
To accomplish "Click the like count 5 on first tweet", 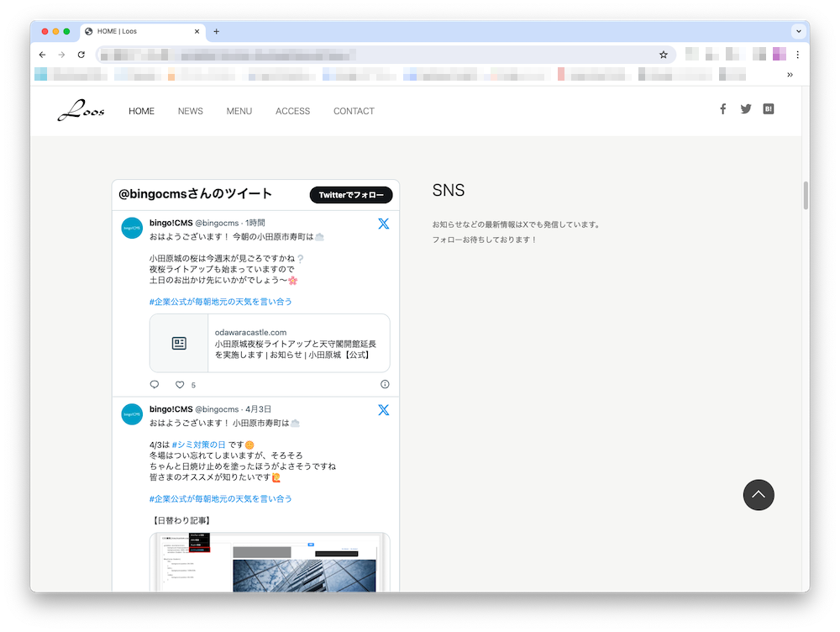I will click(x=193, y=385).
